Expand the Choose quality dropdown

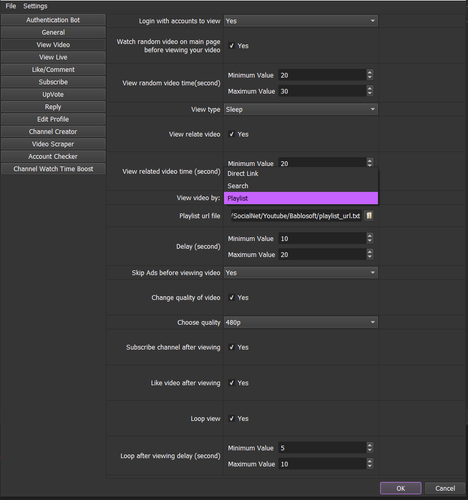tap(301, 322)
